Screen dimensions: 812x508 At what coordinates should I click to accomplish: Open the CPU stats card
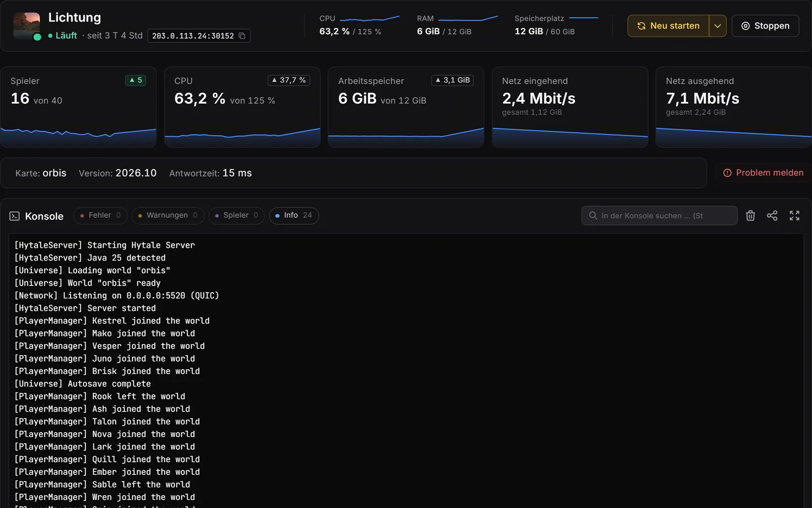coord(242,107)
